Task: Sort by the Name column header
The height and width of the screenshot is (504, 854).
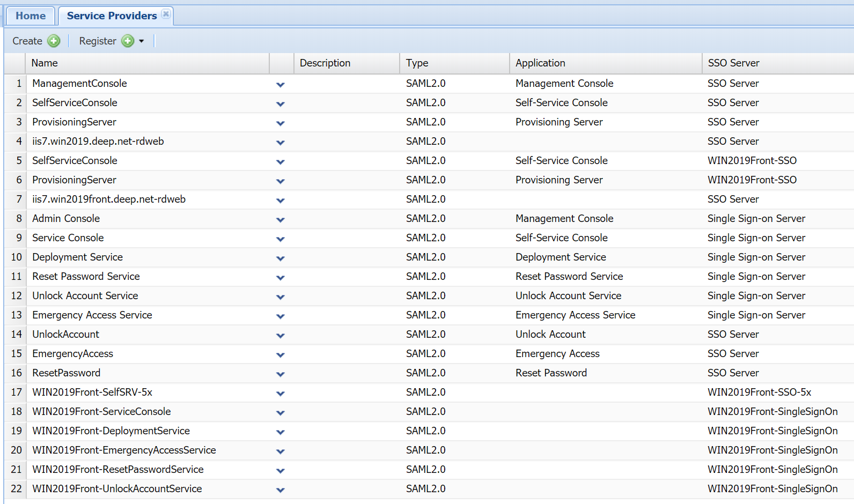Action: (x=45, y=63)
